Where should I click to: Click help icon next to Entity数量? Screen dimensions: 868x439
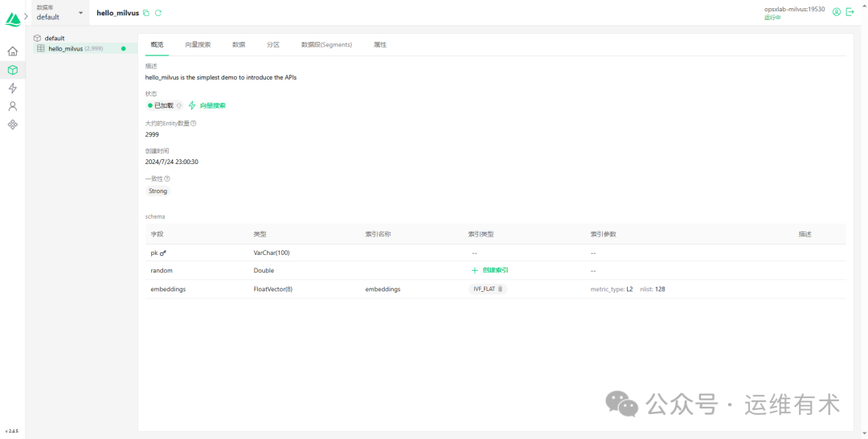(x=193, y=124)
